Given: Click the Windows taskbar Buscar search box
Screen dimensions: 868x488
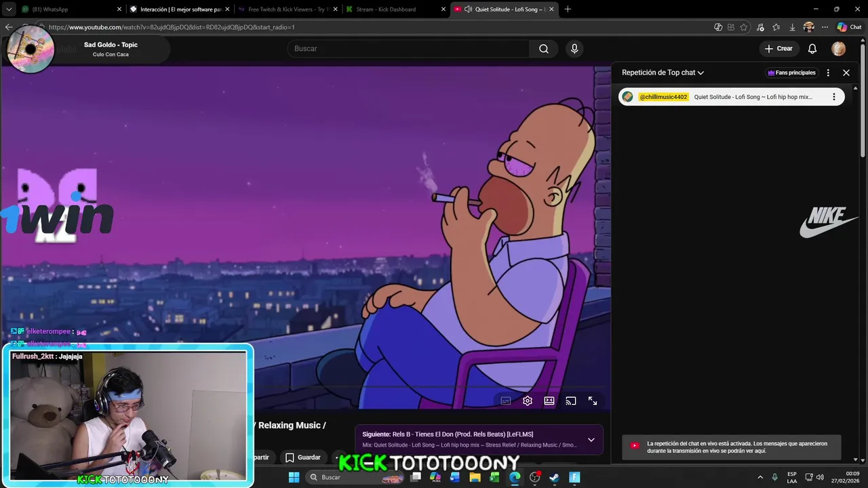Looking at the screenshot, I should [356, 477].
